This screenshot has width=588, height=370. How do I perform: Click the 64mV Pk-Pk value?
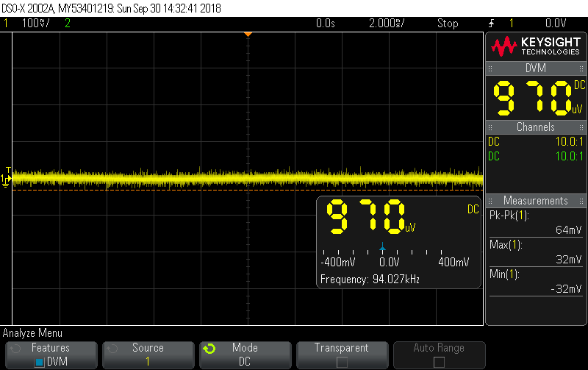[568, 230]
